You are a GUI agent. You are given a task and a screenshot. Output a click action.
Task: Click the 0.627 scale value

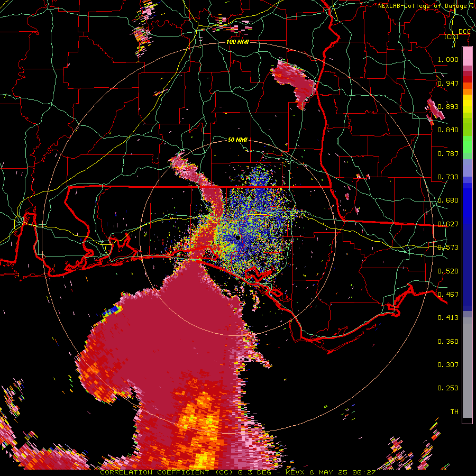[448, 224]
